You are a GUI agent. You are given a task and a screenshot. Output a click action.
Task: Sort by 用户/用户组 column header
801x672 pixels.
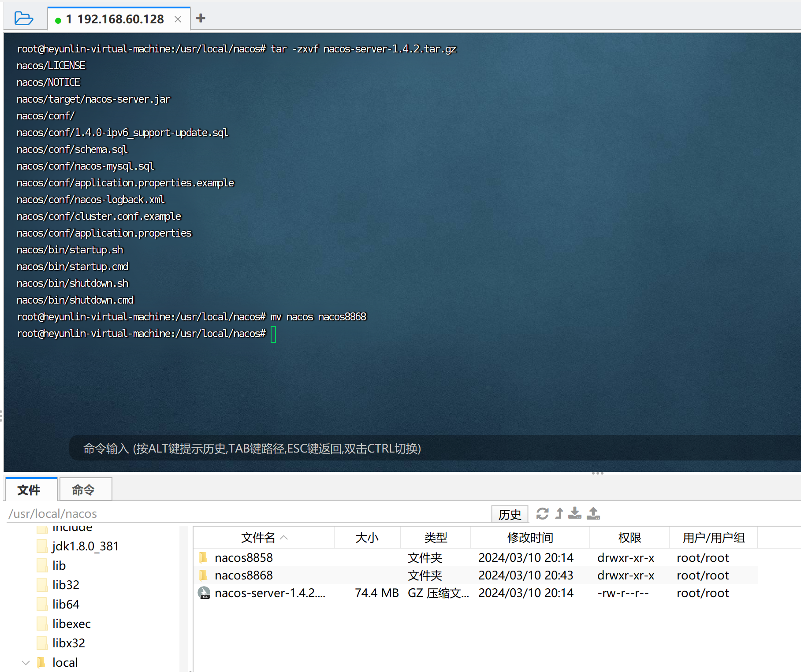[713, 538]
